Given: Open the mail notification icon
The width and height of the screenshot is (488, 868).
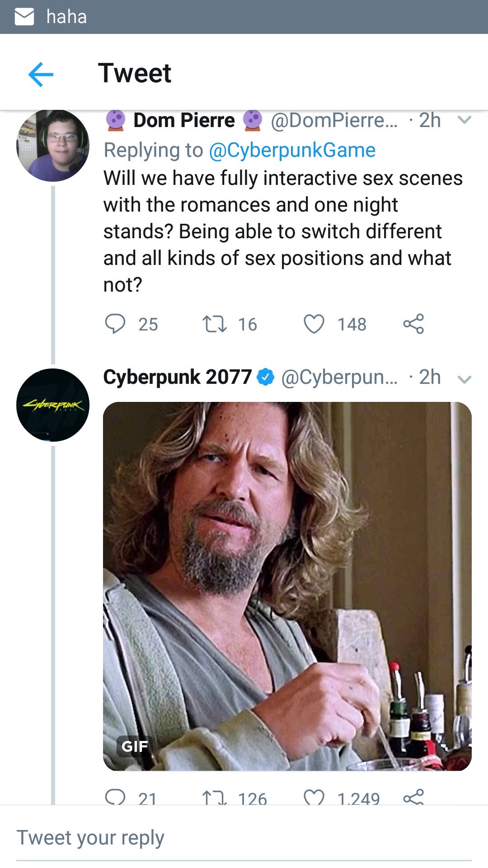Looking at the screenshot, I should (24, 17).
